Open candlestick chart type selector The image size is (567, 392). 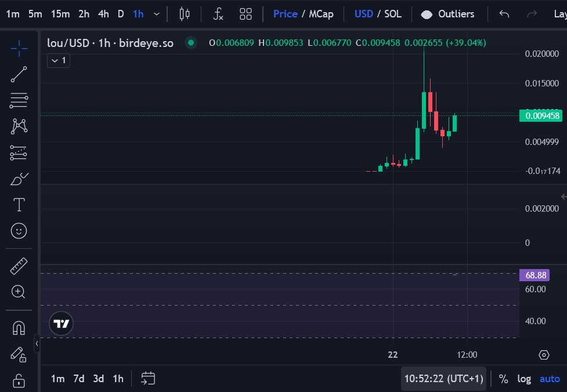point(185,14)
